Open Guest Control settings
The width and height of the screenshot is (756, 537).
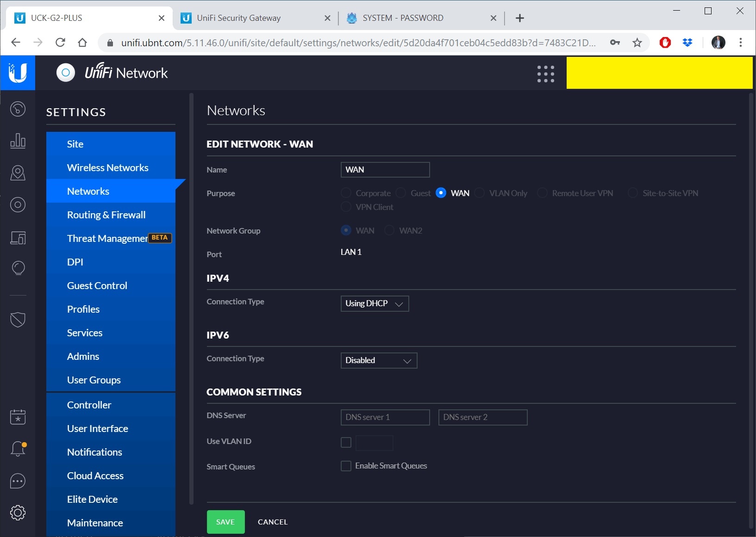(x=111, y=285)
